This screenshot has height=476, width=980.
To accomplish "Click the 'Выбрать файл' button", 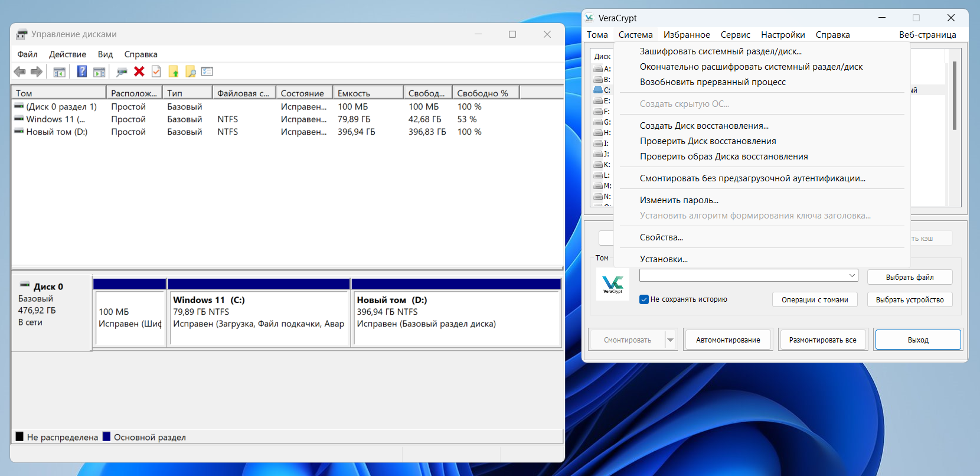I will point(910,278).
